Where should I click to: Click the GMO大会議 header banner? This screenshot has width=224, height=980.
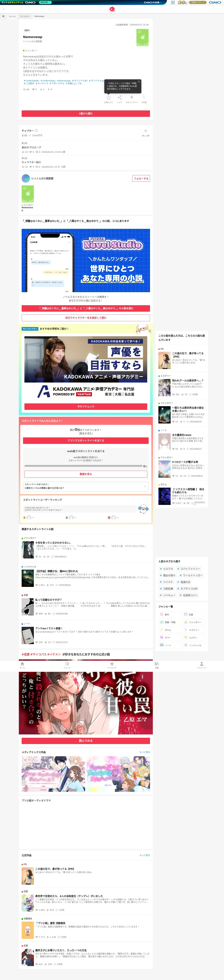click(152, 2)
